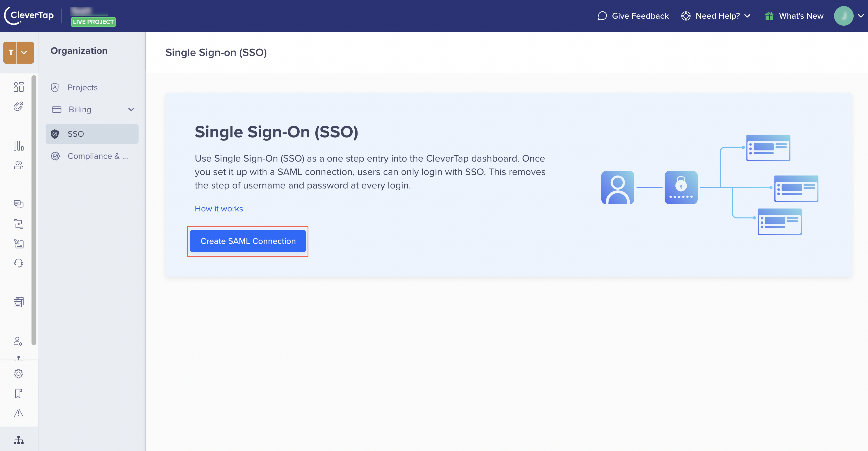The height and width of the screenshot is (451, 868).
Task: Open the analytics bar chart icon
Action: [x=19, y=146]
